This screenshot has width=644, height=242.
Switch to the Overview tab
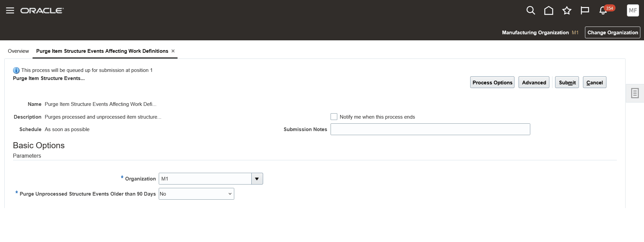(18, 51)
